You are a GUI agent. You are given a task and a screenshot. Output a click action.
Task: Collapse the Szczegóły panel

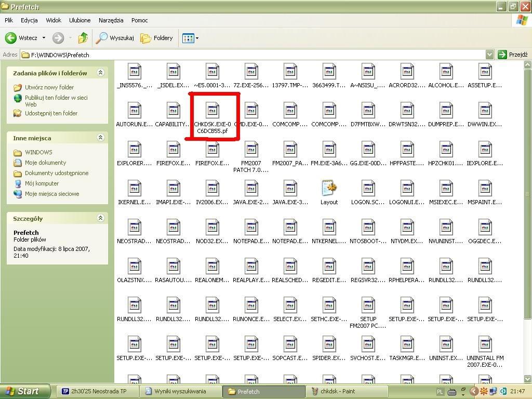click(101, 218)
